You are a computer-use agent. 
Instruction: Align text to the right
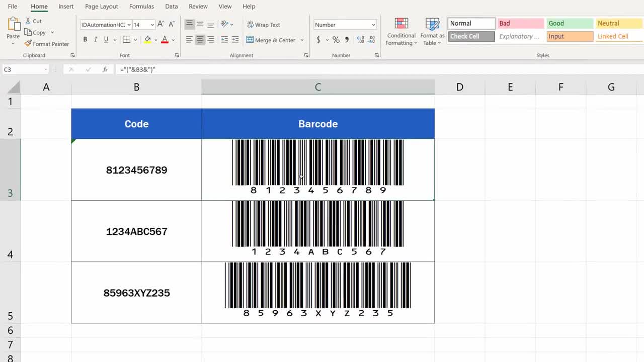click(210, 40)
